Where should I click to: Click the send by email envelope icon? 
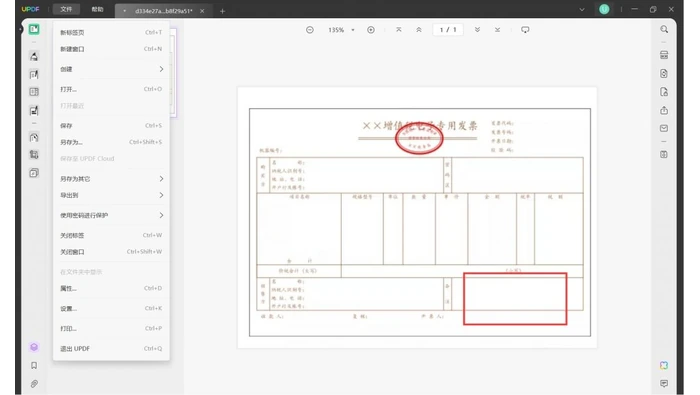(x=664, y=128)
